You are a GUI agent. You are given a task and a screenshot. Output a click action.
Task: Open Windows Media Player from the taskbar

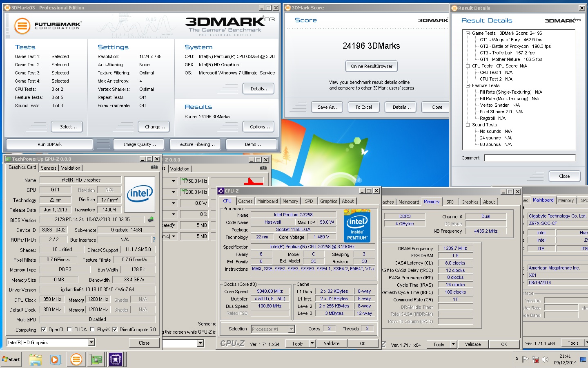[55, 359]
